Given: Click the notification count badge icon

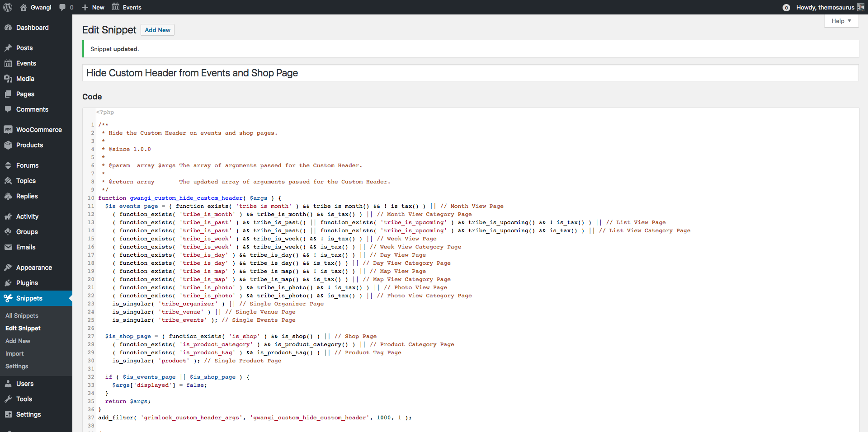Looking at the screenshot, I should click(787, 8).
